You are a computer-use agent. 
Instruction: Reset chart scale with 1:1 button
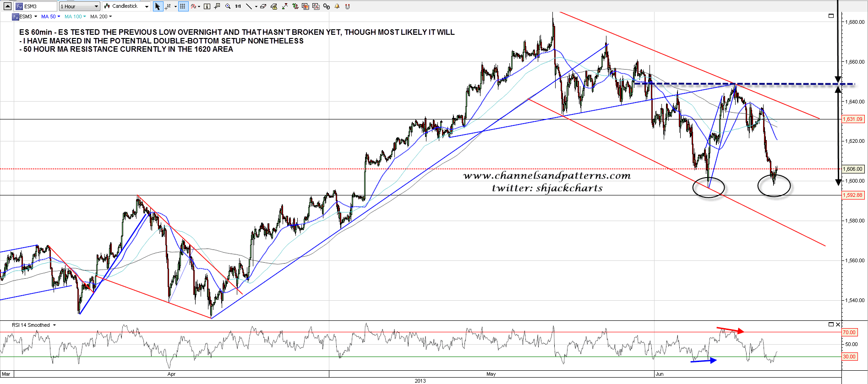point(238,6)
